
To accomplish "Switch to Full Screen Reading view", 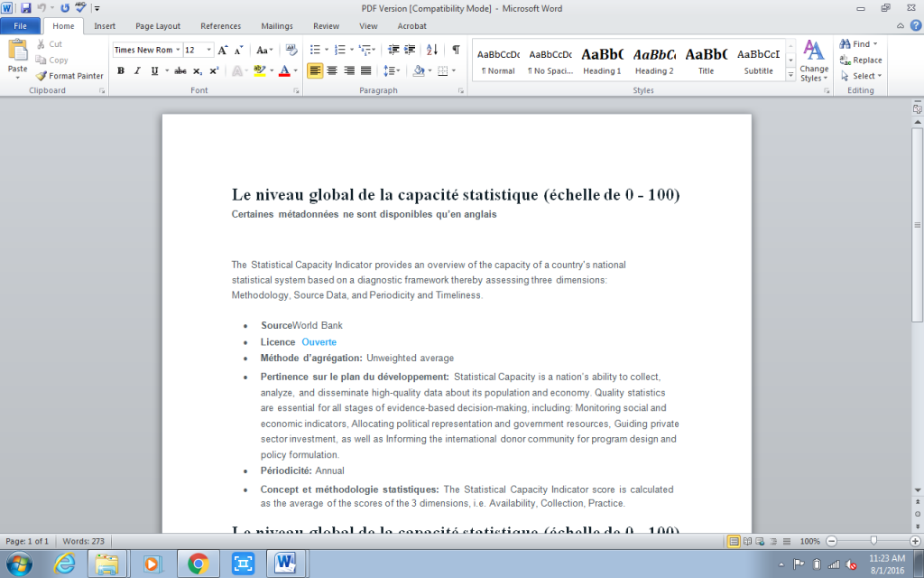I will click(x=747, y=542).
